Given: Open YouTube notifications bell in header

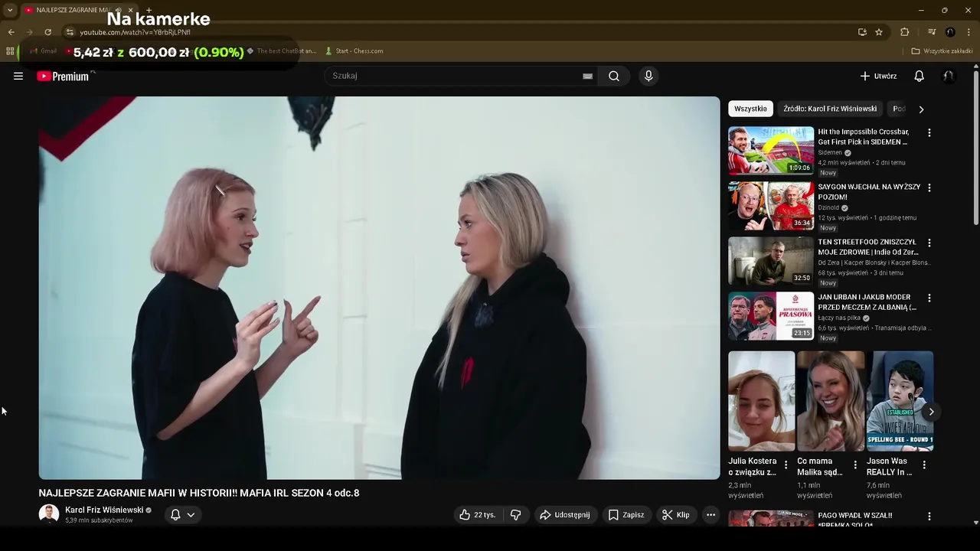Looking at the screenshot, I should (919, 76).
